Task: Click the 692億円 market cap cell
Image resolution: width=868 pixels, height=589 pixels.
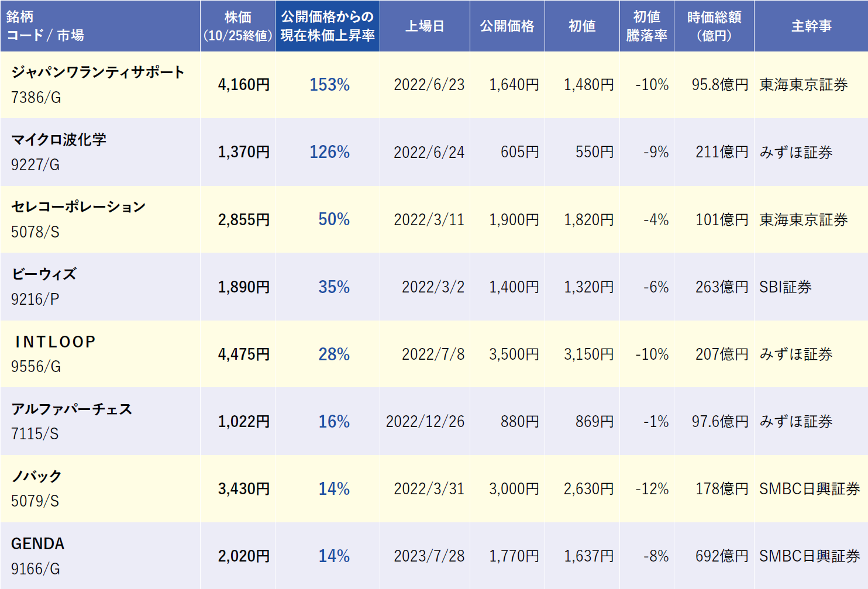Action: coord(721,556)
